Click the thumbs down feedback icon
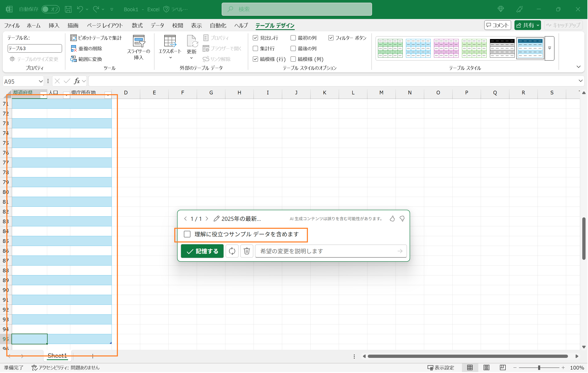 (x=402, y=219)
